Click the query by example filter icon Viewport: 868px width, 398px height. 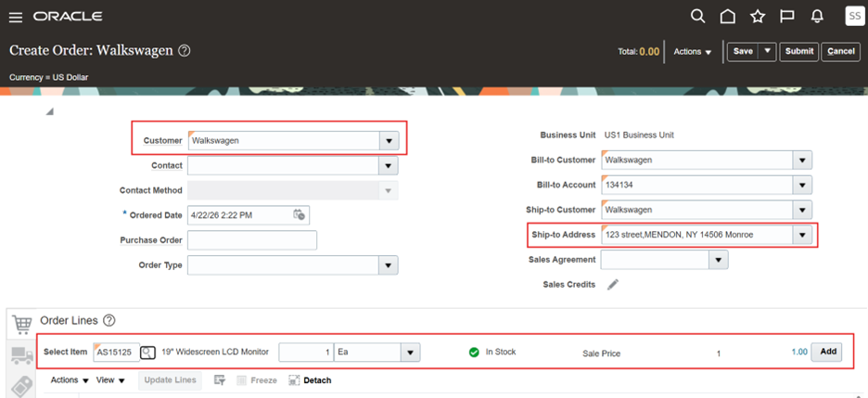point(219,380)
